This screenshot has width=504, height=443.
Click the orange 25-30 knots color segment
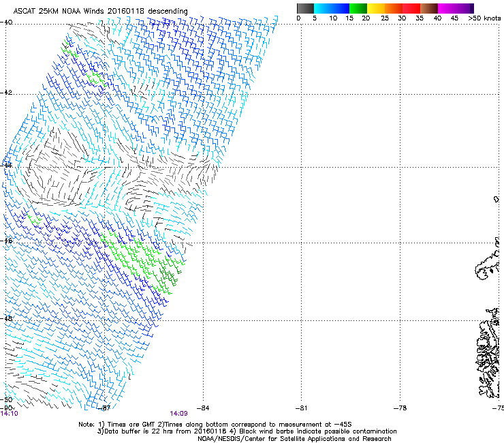point(394,8)
